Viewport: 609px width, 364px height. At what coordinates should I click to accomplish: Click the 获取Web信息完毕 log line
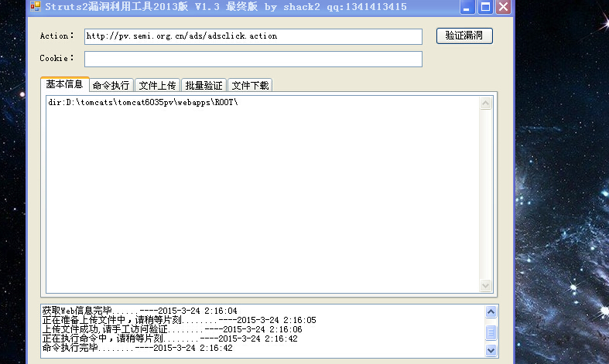pos(139,311)
